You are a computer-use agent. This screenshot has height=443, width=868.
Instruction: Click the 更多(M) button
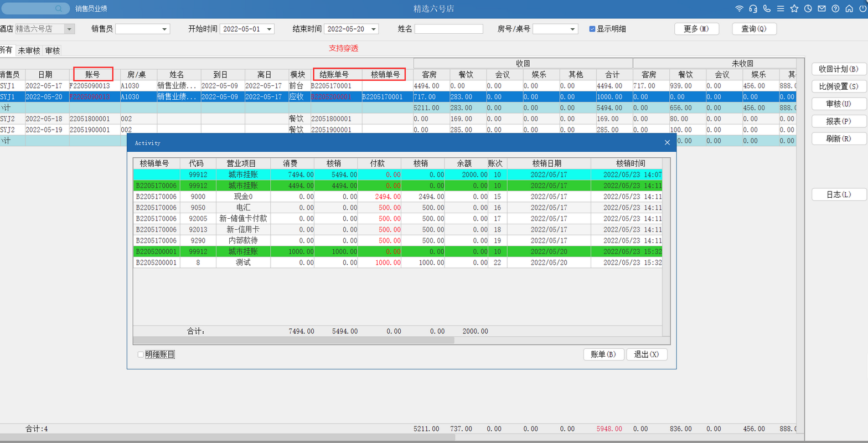[696, 29]
